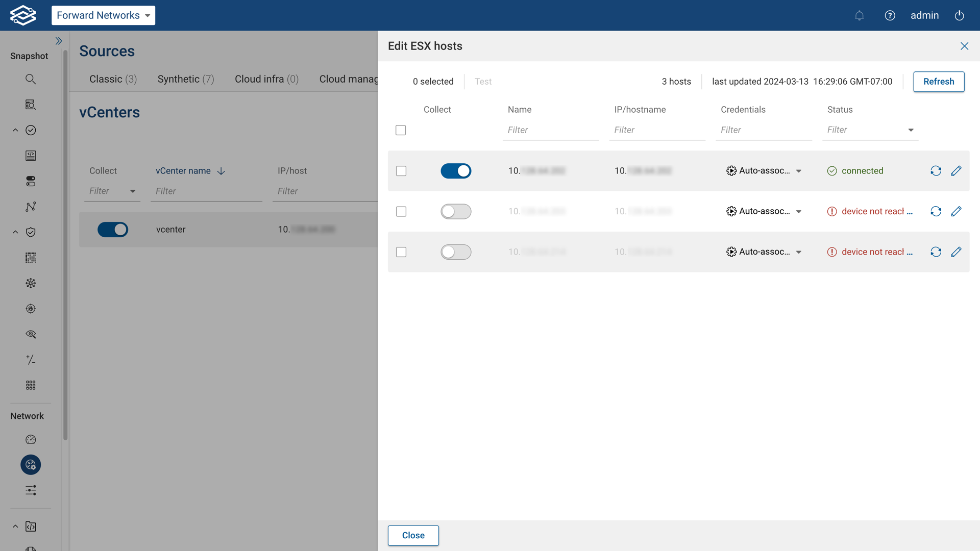This screenshot has height=551, width=980.
Task: Open the Search icon in the sidebar
Action: pos(31,79)
